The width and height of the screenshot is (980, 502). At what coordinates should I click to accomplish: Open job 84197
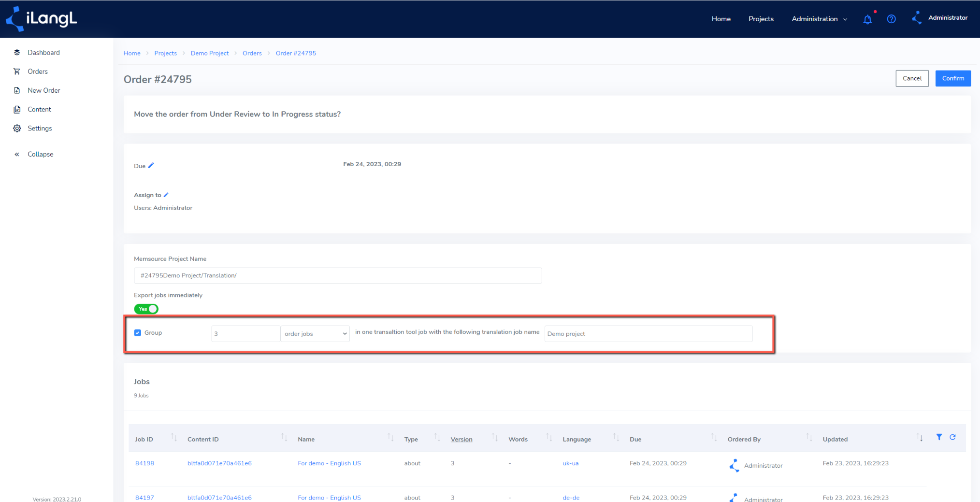point(144,497)
